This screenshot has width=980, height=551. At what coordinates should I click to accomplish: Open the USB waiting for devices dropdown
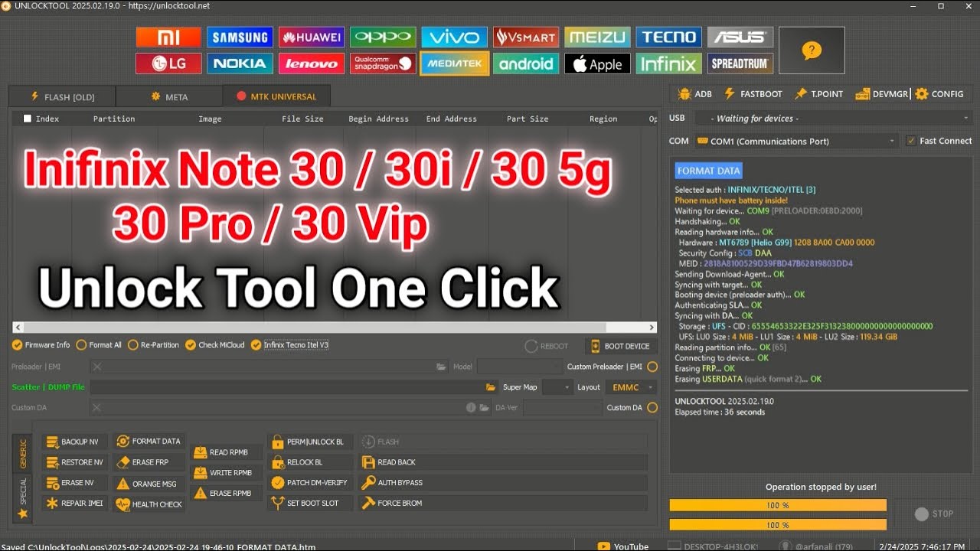(x=834, y=119)
